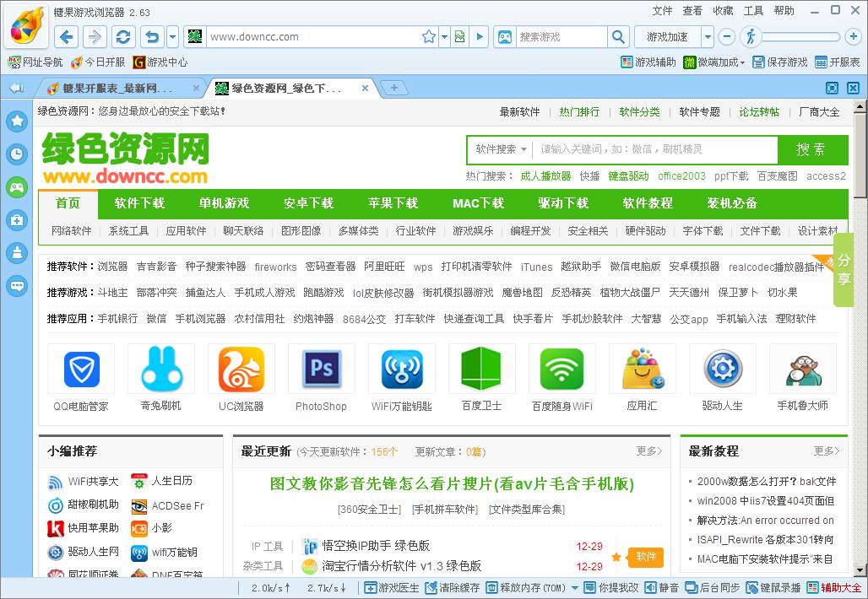
Task: Click the 搜索游戏 search input field
Action: (x=561, y=36)
